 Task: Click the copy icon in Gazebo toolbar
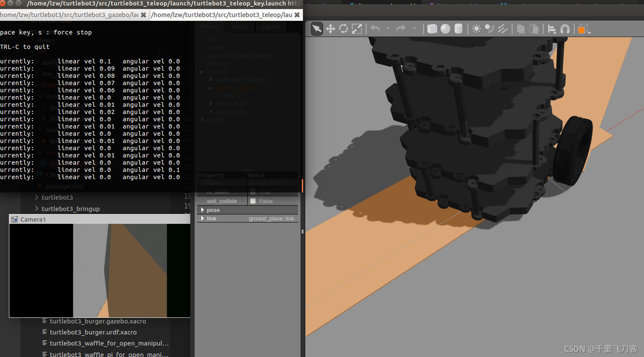point(521,29)
